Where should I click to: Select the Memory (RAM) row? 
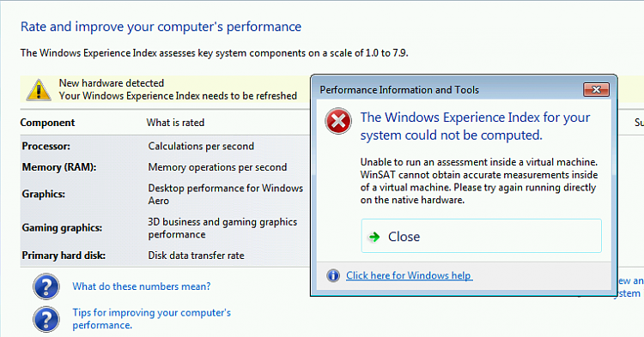pyautogui.click(x=165, y=167)
